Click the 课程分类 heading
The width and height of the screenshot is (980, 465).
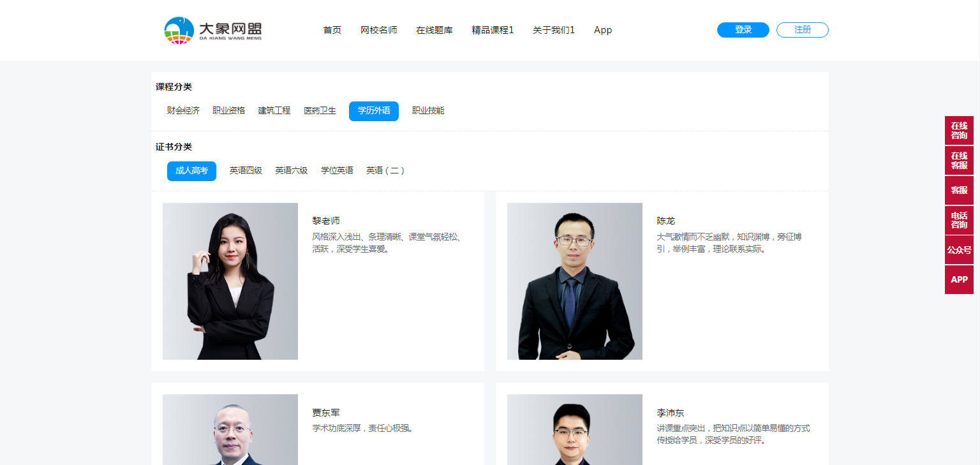[x=174, y=87]
